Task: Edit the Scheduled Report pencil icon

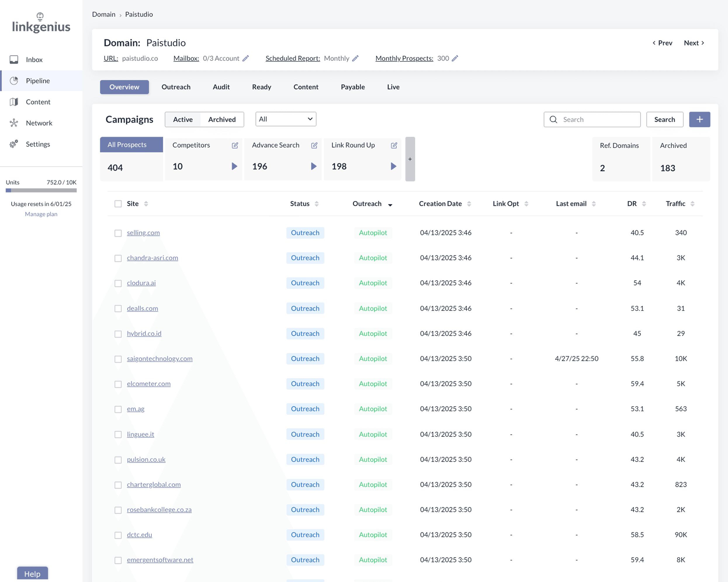Action: click(355, 58)
